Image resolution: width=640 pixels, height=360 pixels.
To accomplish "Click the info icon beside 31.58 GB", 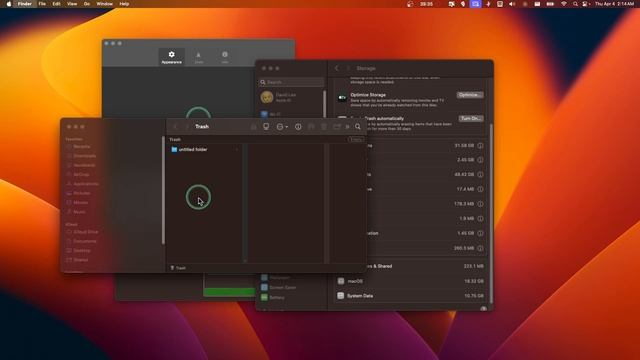I will (480, 146).
